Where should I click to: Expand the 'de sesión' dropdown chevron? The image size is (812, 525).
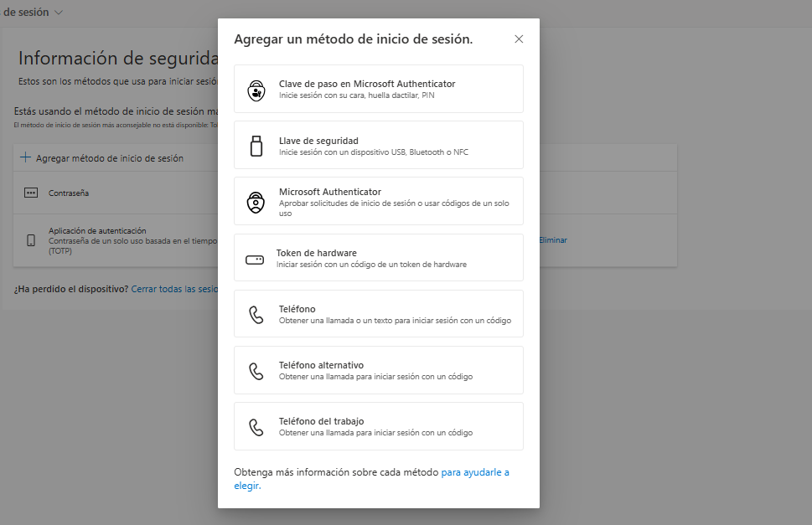coord(58,13)
